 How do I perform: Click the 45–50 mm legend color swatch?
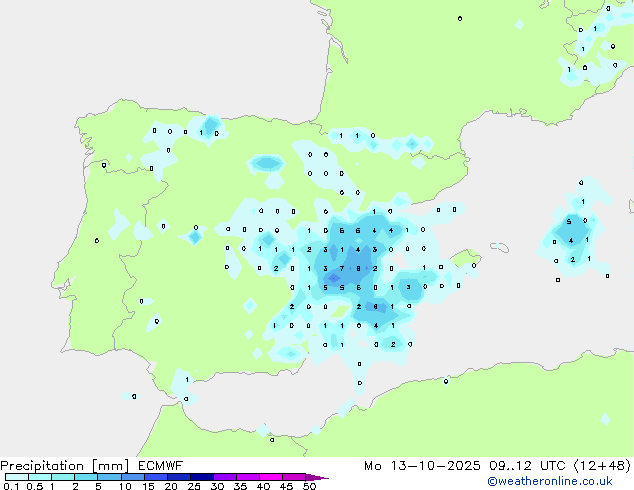[x=294, y=477]
